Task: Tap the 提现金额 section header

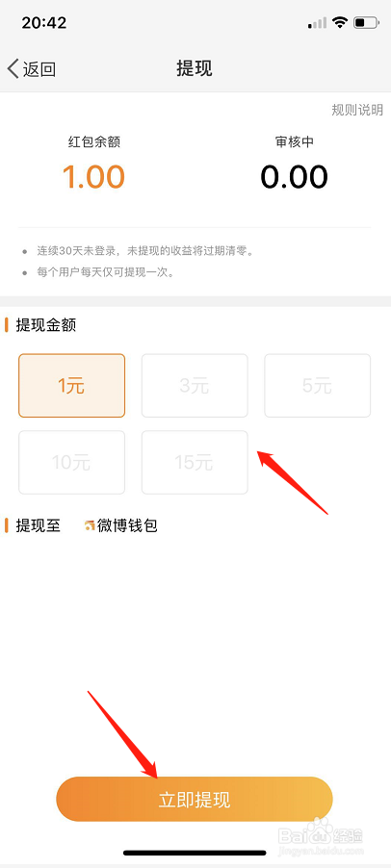Action: [46, 325]
